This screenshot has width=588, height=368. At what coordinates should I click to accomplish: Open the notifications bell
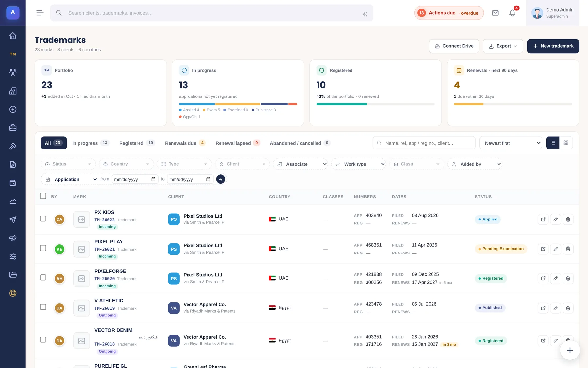tap(512, 13)
